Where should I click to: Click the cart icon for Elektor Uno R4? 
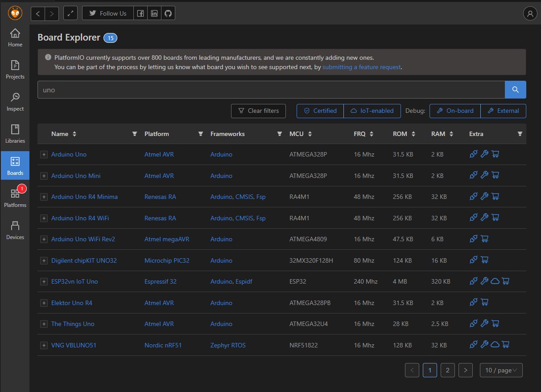click(x=484, y=302)
